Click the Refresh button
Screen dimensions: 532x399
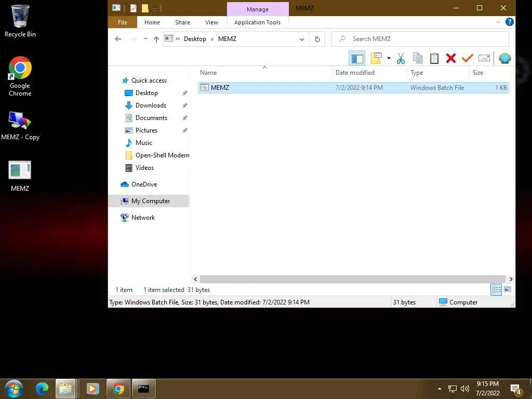point(317,39)
